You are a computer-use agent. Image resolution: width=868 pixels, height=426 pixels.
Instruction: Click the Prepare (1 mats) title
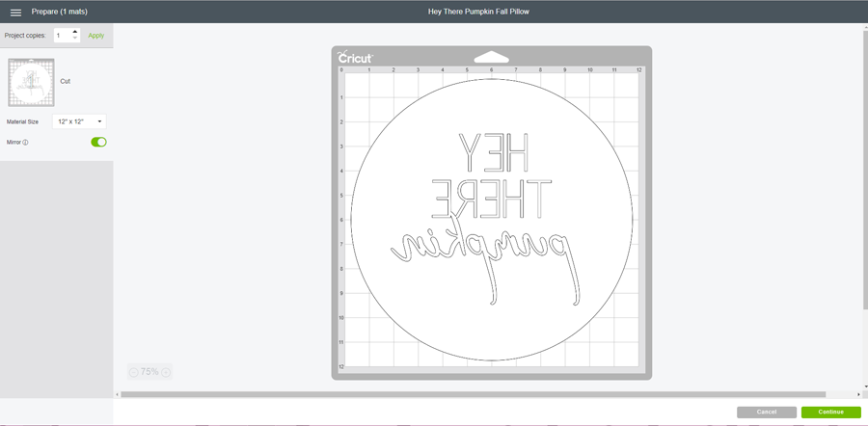click(59, 12)
